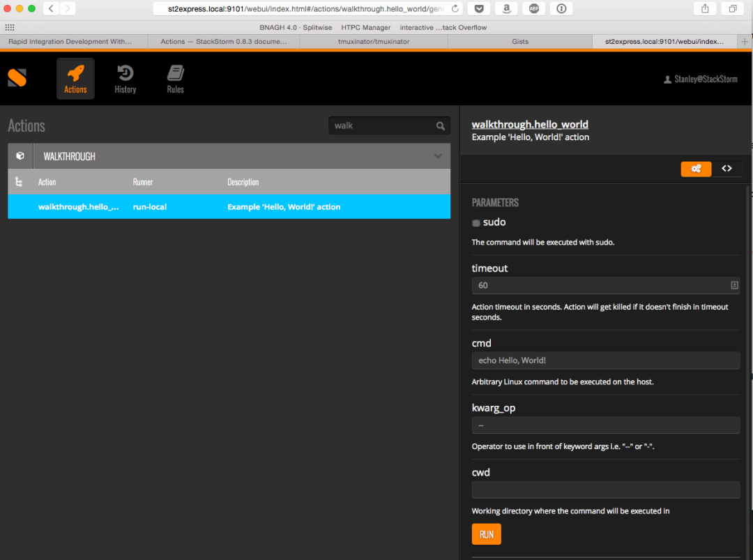Collapse the WALKTHROUGH pack chevron
Viewport: 753px width, 560px height.
438,156
